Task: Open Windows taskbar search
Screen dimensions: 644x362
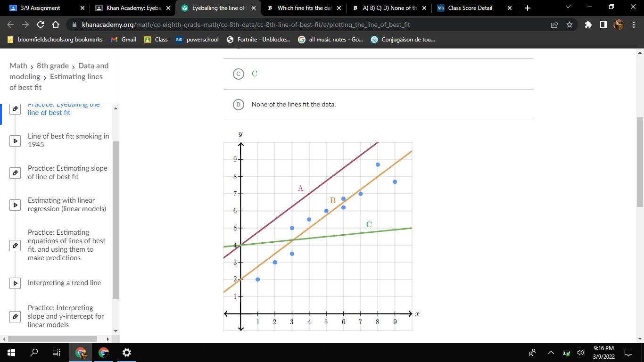Action: pos(34,353)
